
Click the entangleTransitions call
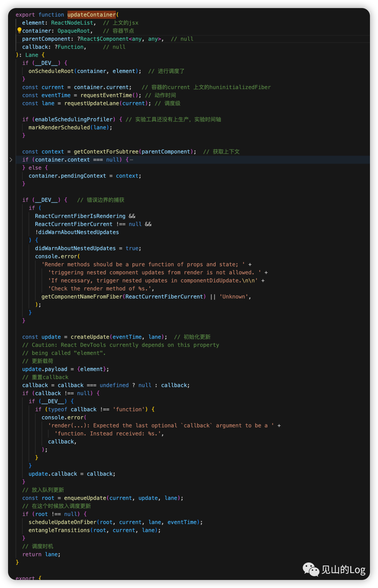click(x=59, y=530)
